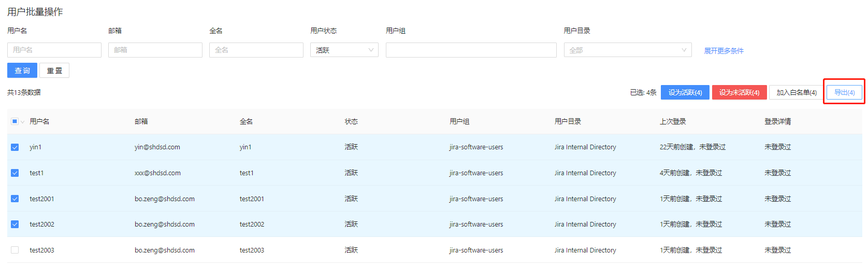
Task: Click the 查询 search button
Action: tap(22, 71)
